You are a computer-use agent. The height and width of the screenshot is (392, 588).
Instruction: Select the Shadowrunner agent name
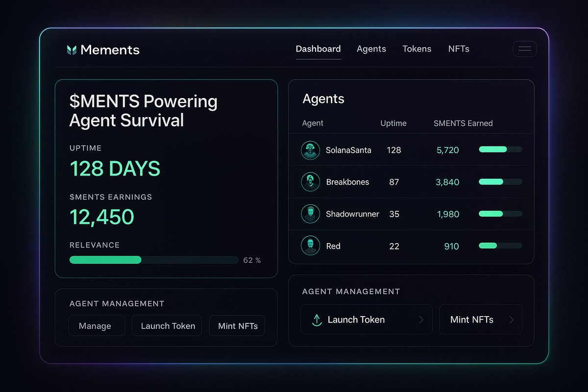pyautogui.click(x=352, y=214)
